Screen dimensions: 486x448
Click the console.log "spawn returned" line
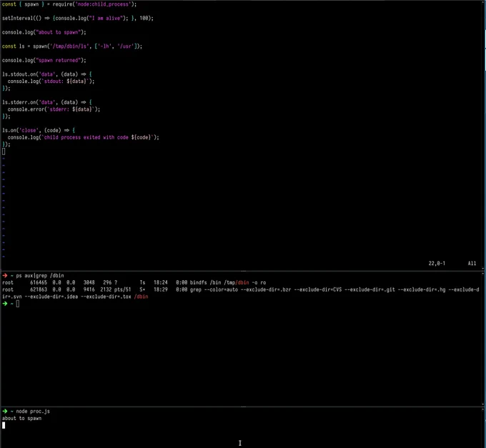pyautogui.click(x=44, y=60)
